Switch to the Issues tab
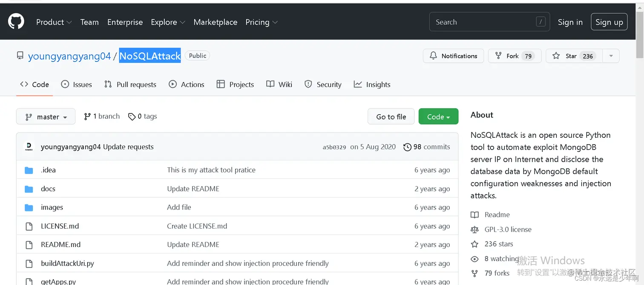Screen dimensions: 644x285 coord(77,84)
